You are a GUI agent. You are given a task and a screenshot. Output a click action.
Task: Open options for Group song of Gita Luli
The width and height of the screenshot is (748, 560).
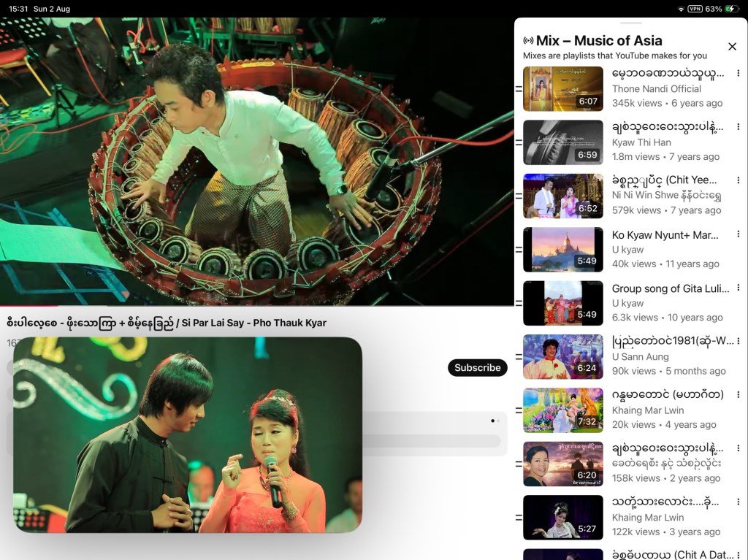[738, 287]
